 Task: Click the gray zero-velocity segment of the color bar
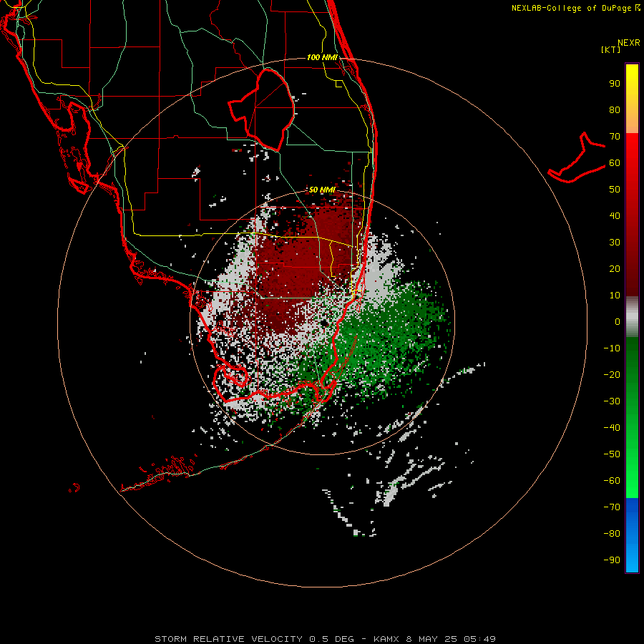[632, 317]
